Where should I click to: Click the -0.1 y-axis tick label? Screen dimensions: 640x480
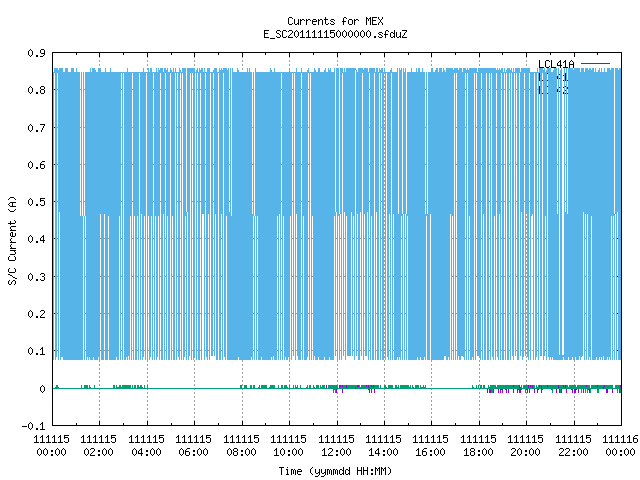pyautogui.click(x=33, y=426)
